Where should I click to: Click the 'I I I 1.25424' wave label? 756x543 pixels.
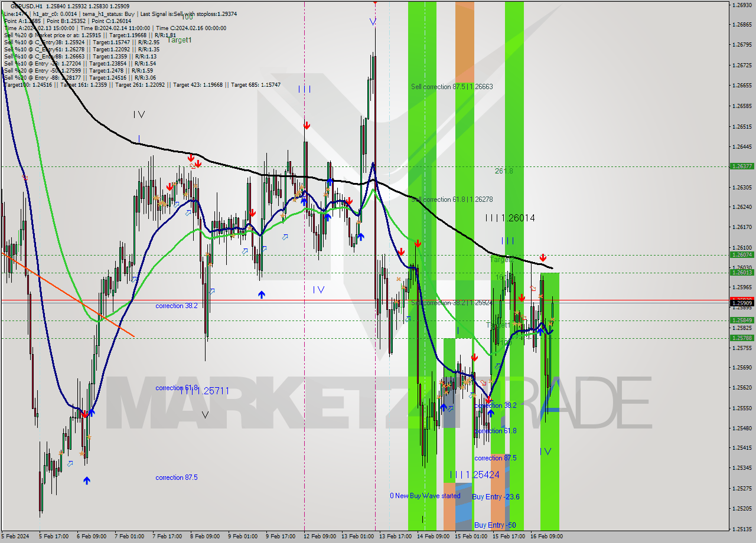click(x=475, y=475)
